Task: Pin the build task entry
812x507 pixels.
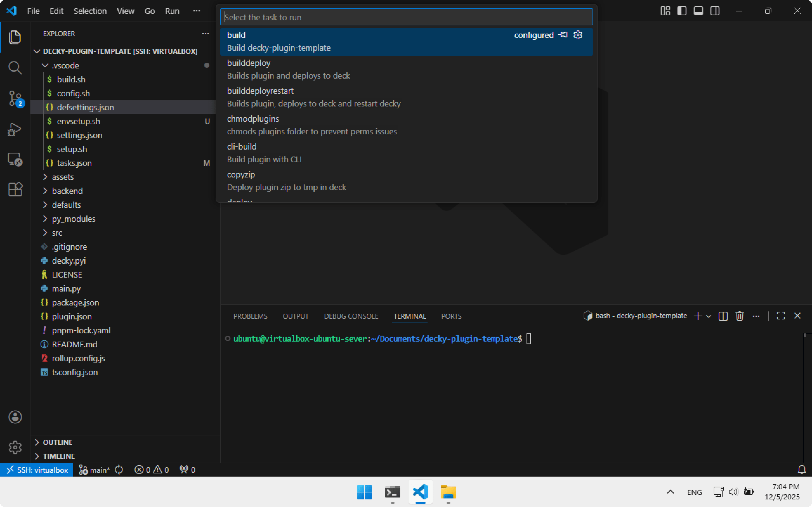Action: pyautogui.click(x=563, y=35)
